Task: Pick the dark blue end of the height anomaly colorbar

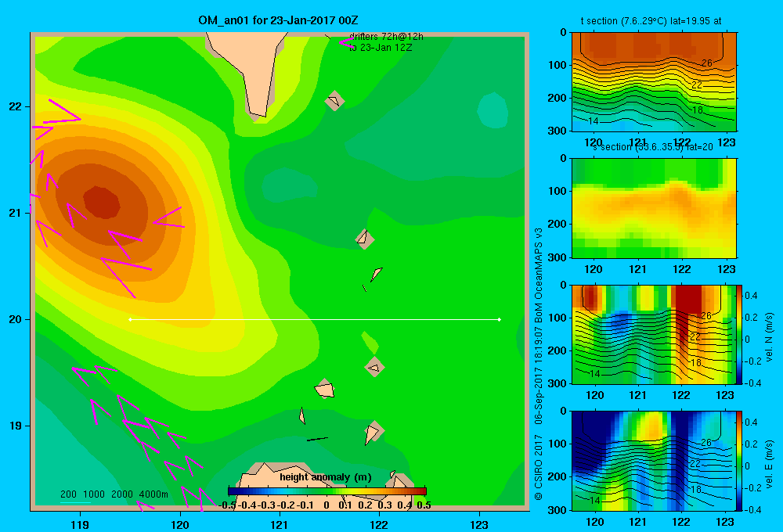Action: coord(233,491)
